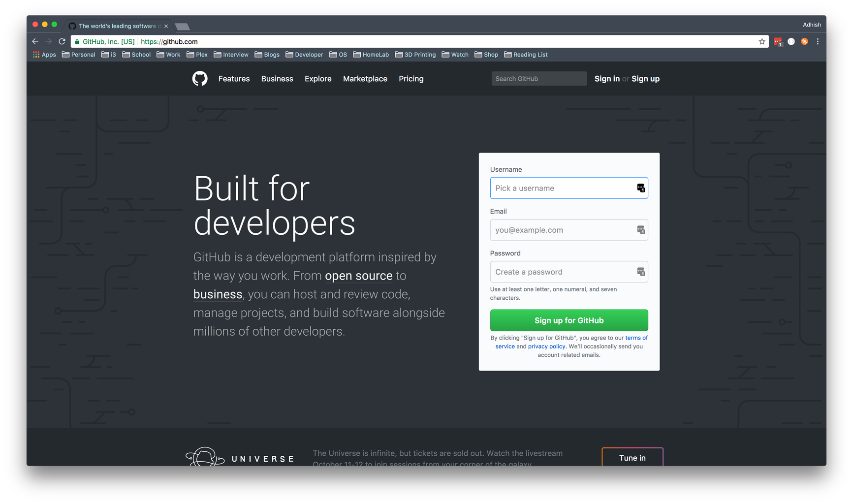Reload the current page
This screenshot has height=504, width=853.
(x=62, y=41)
